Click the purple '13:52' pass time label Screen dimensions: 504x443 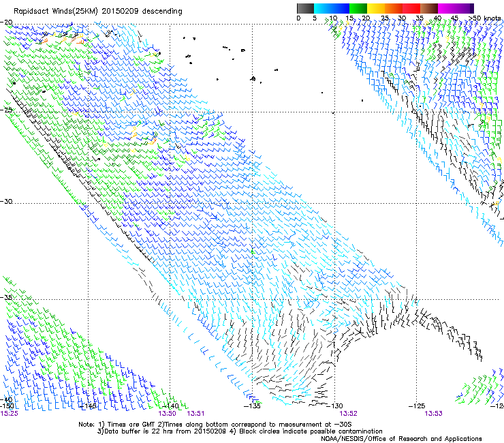[349, 414]
